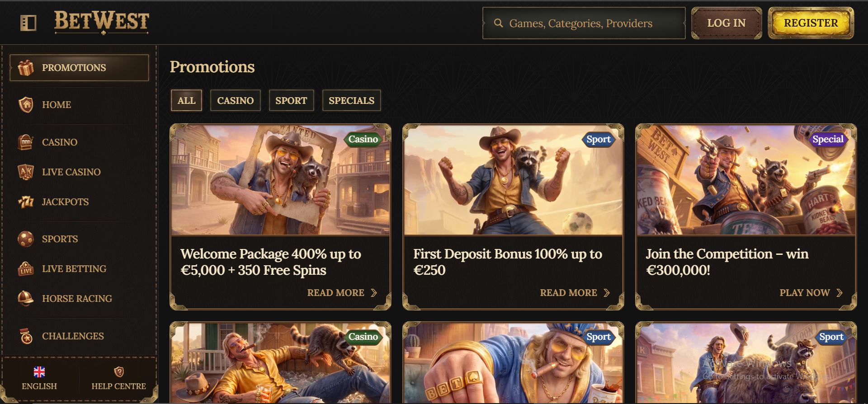Switch to the Sport promotions tab
The height and width of the screenshot is (404, 868).
coord(291,100)
